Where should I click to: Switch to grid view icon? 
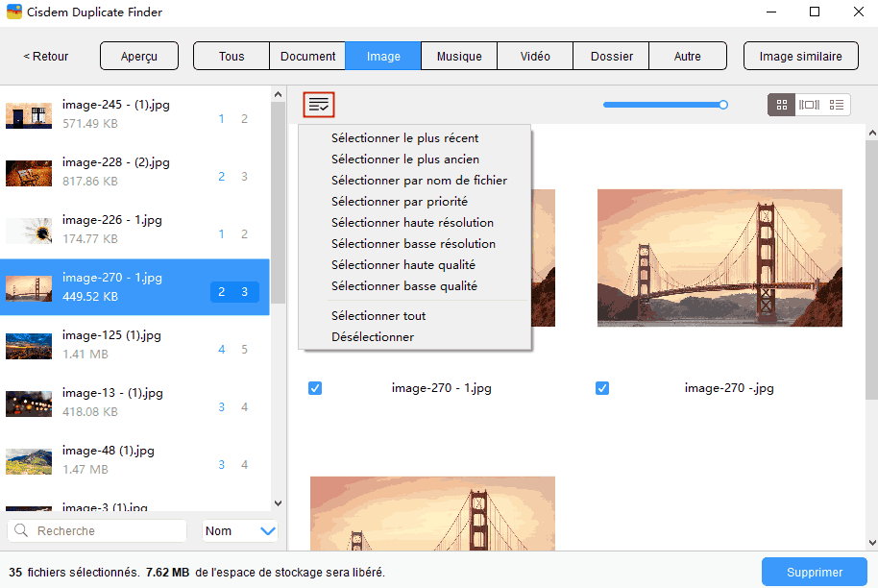781,105
